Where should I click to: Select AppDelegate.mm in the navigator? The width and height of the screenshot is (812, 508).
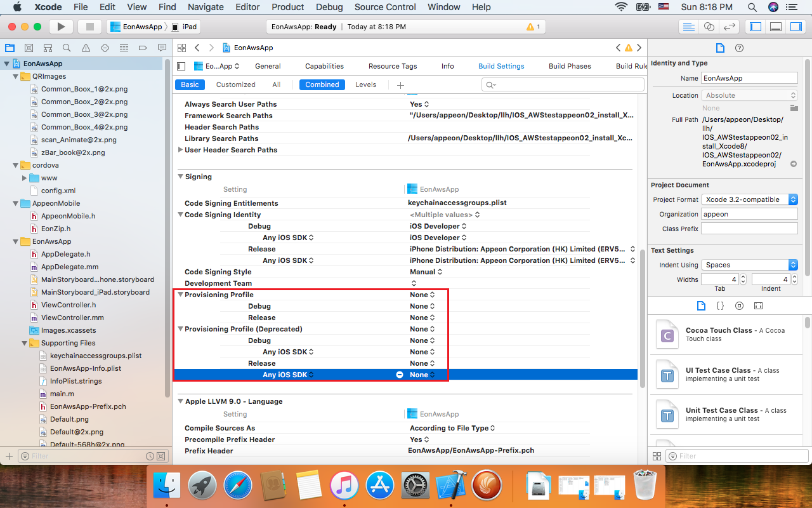tap(70, 267)
